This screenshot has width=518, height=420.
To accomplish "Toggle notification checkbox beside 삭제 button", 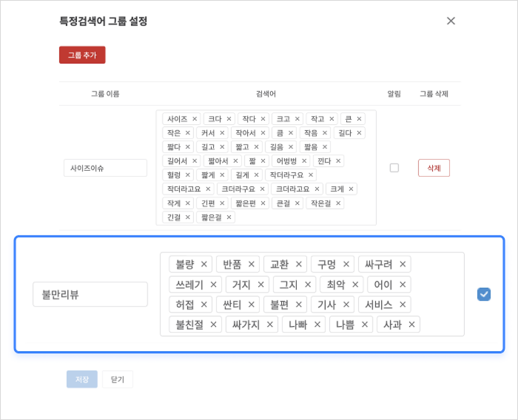I will [x=394, y=168].
